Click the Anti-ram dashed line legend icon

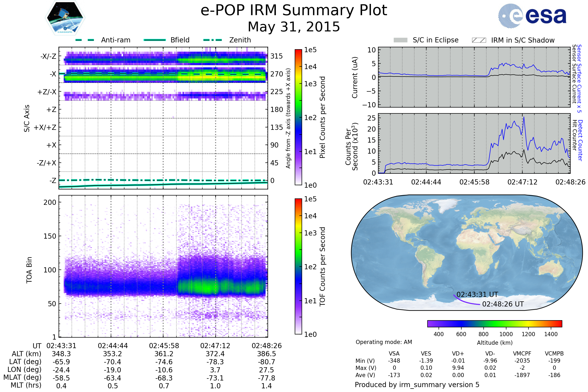tap(85, 40)
